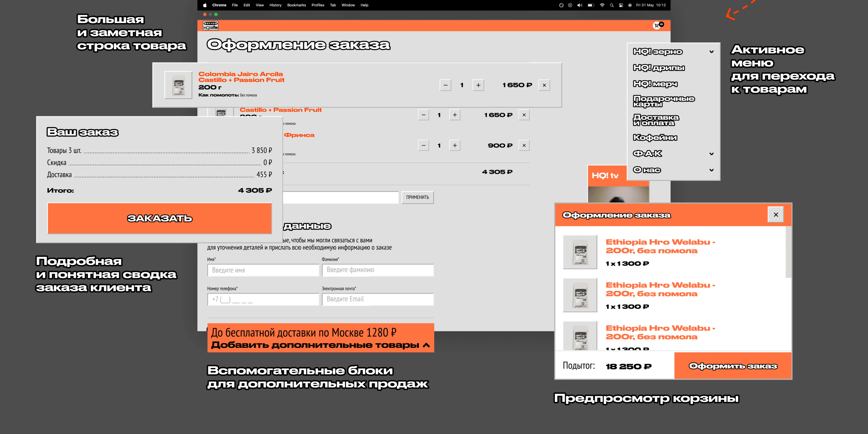
Task: Expand the HQ! зерно menu chevron
Action: point(711,52)
